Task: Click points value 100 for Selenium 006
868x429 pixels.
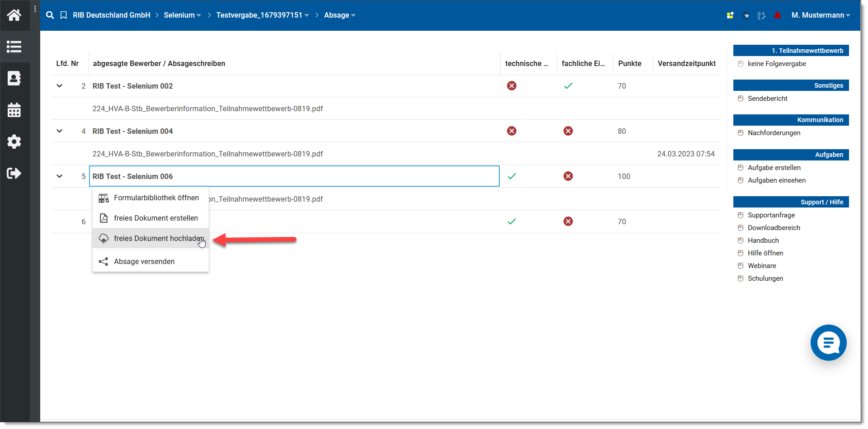Action: [624, 176]
